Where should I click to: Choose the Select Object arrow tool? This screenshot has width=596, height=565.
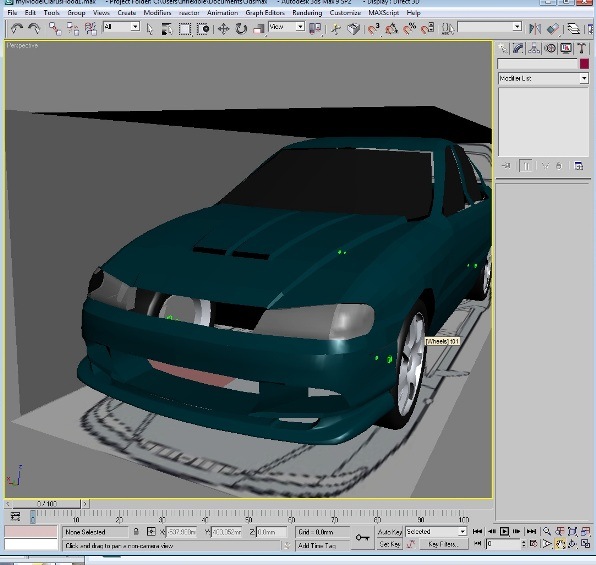(150, 29)
